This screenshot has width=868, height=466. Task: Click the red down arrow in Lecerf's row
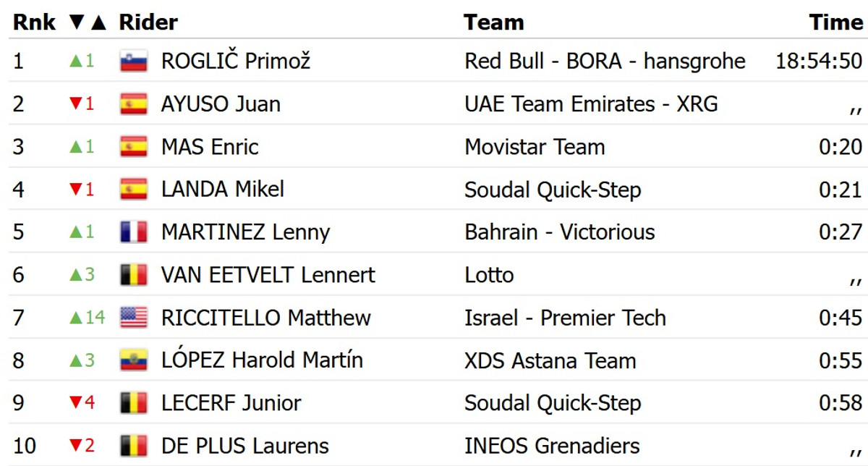pyautogui.click(x=75, y=403)
